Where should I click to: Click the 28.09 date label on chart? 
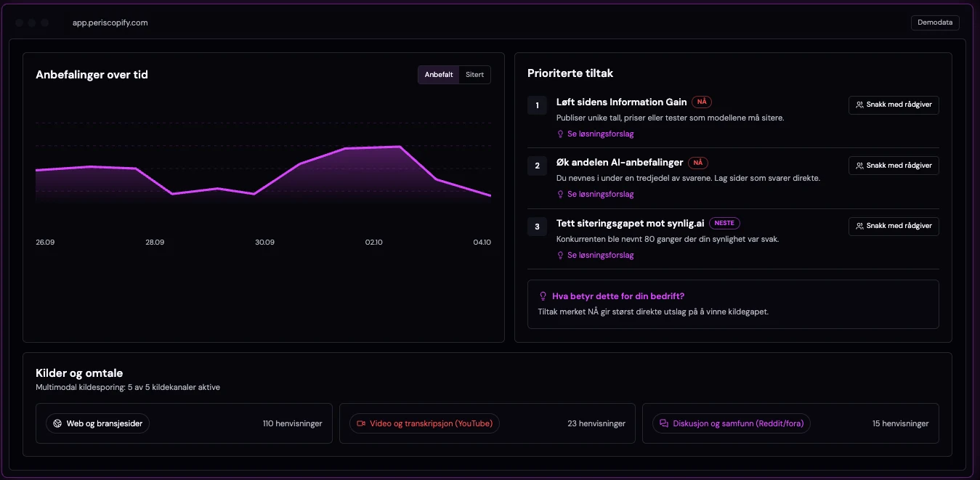tap(155, 242)
